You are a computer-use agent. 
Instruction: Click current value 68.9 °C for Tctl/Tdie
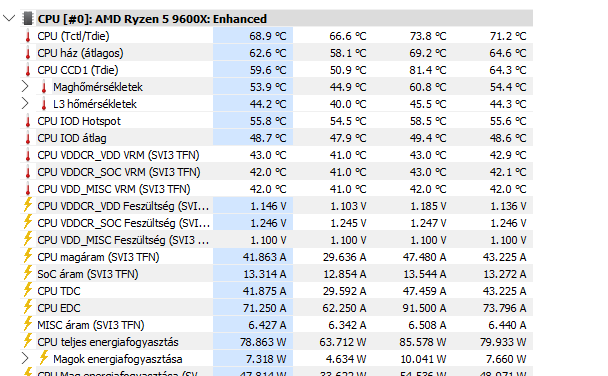pos(268,36)
